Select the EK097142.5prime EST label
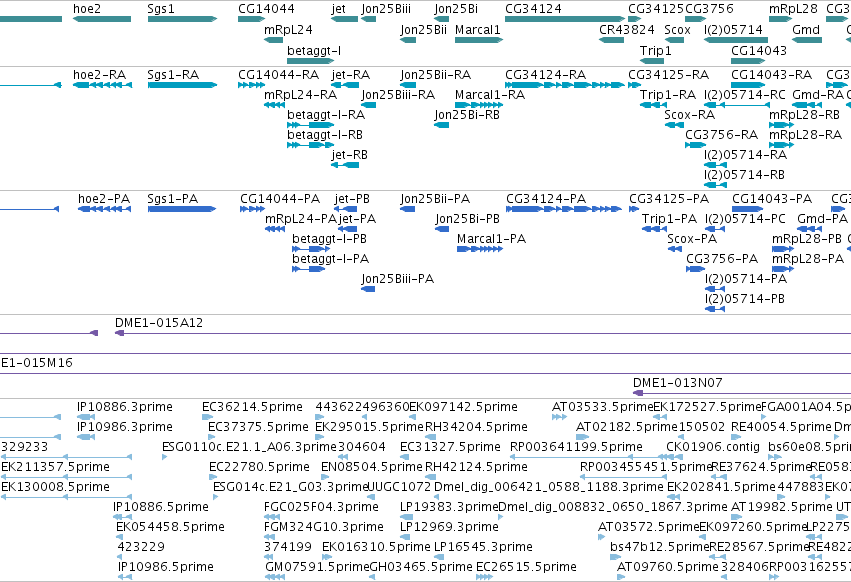Screen dimensions: 851x582 pos(463,406)
